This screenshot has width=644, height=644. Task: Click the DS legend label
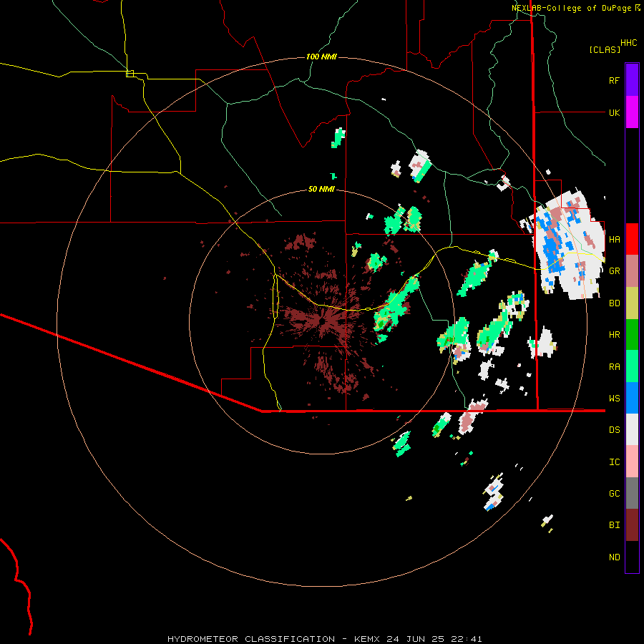[614, 429]
